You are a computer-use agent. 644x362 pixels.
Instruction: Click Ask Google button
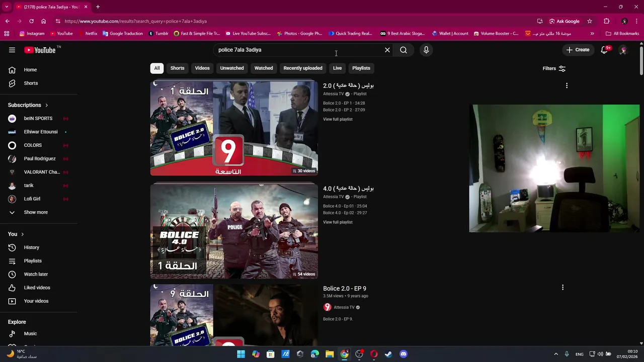click(x=565, y=21)
